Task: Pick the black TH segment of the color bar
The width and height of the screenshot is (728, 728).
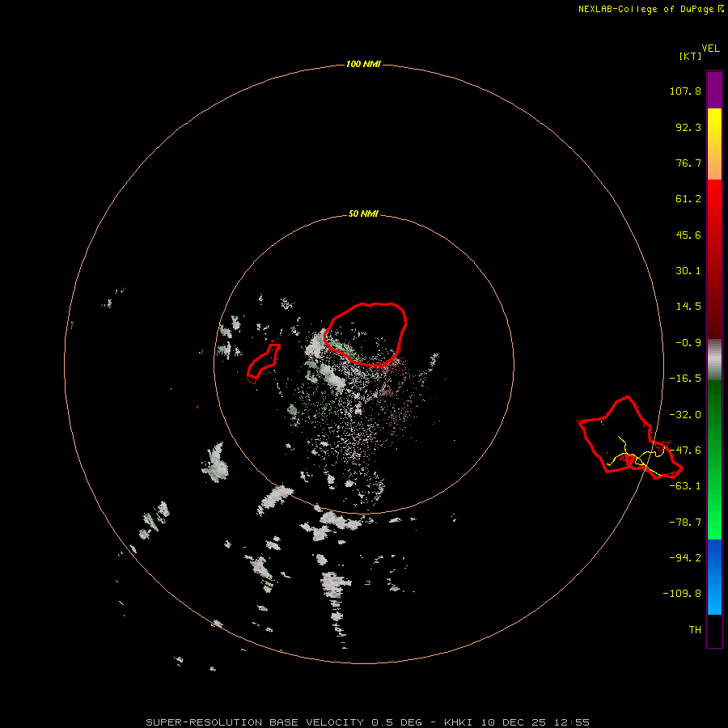Action: [x=714, y=630]
